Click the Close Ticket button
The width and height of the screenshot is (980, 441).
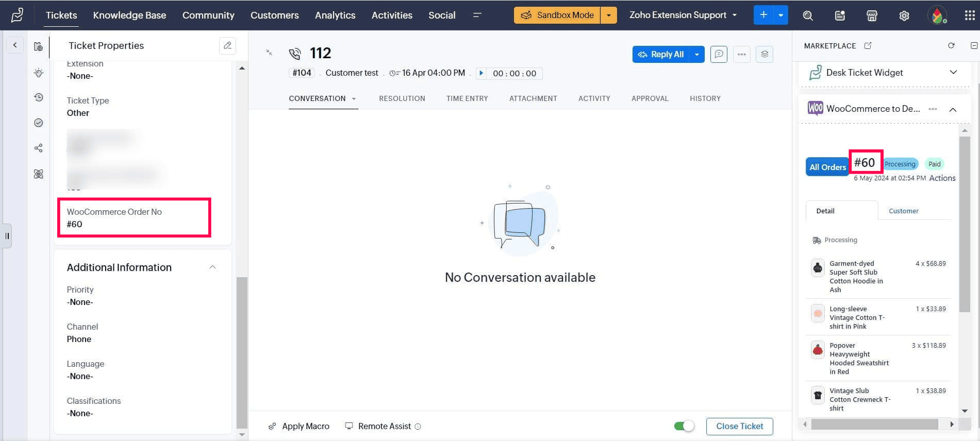pyautogui.click(x=739, y=426)
